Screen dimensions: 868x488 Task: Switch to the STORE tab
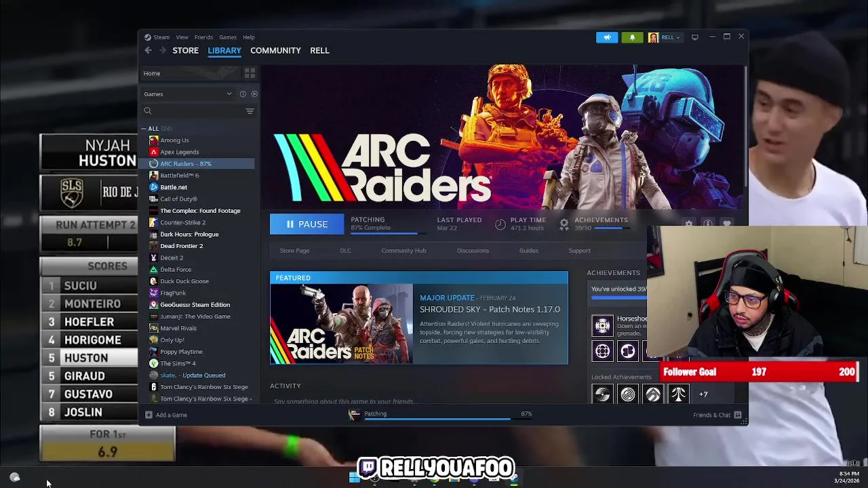[185, 50]
